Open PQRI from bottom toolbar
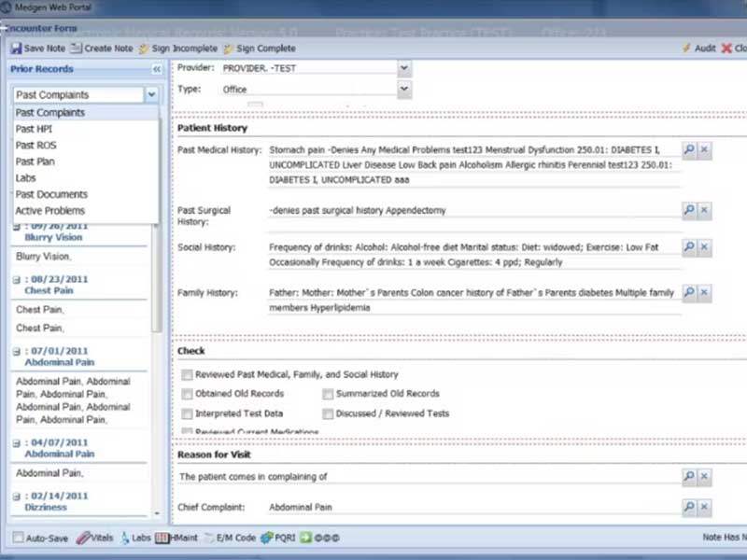Image resolution: width=747 pixels, height=560 pixels. 266,538
